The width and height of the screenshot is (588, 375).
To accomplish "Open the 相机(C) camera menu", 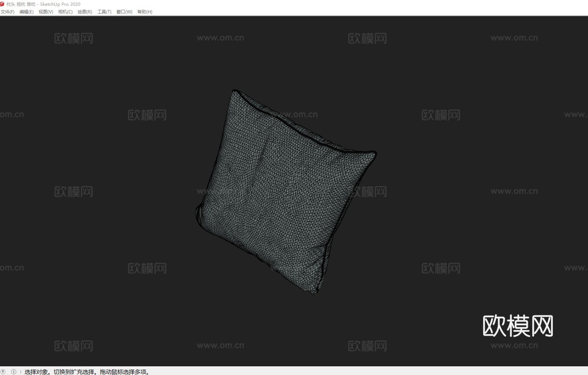I will pos(65,12).
